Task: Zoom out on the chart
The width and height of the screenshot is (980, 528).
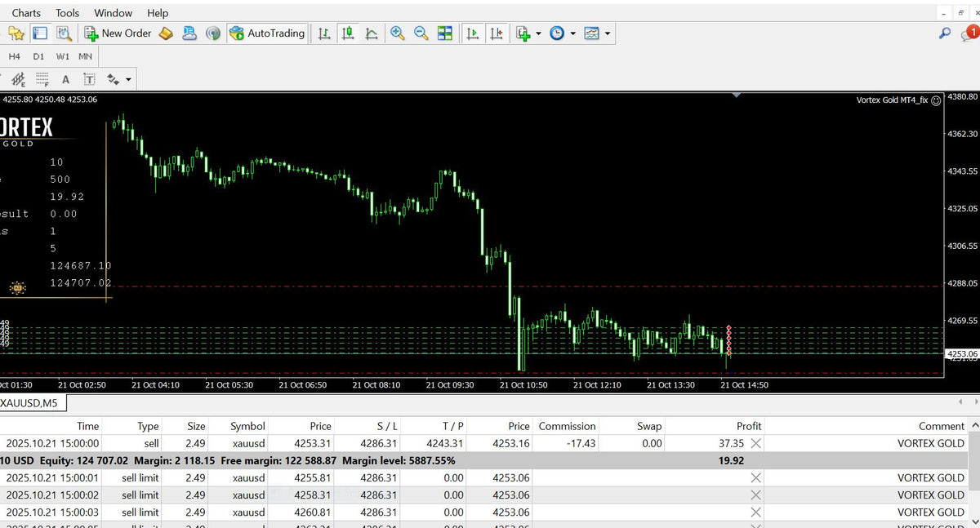Action: click(421, 33)
